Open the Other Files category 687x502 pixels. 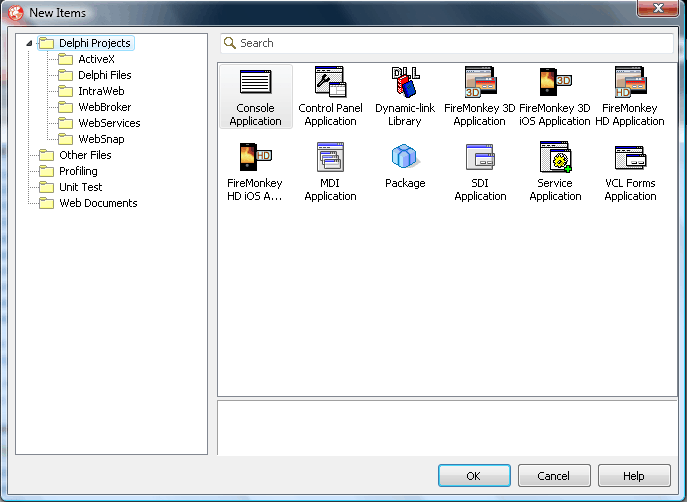click(x=75, y=155)
